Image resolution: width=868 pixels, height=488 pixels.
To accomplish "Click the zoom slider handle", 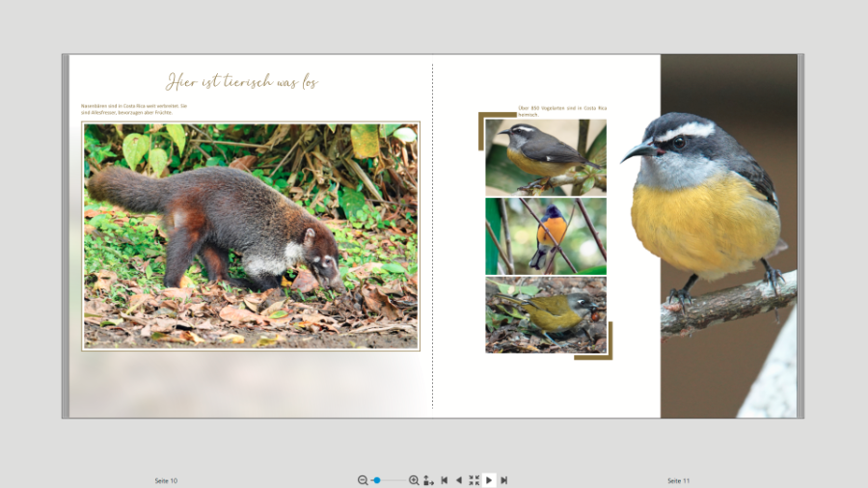I will 377,480.
